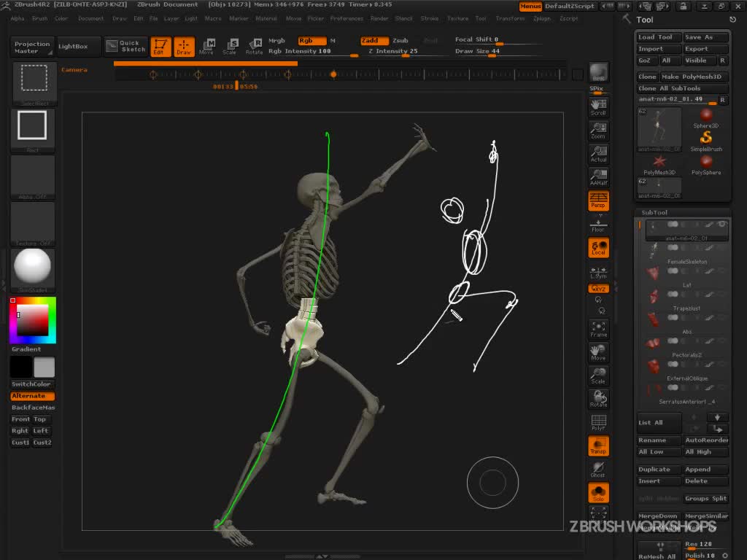747x560 pixels.
Task: Collapse the SubTool section header
Action: tap(654, 213)
